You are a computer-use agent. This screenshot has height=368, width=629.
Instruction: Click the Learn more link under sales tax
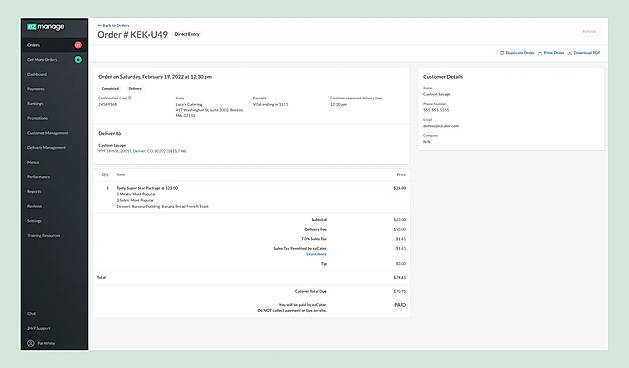click(317, 254)
